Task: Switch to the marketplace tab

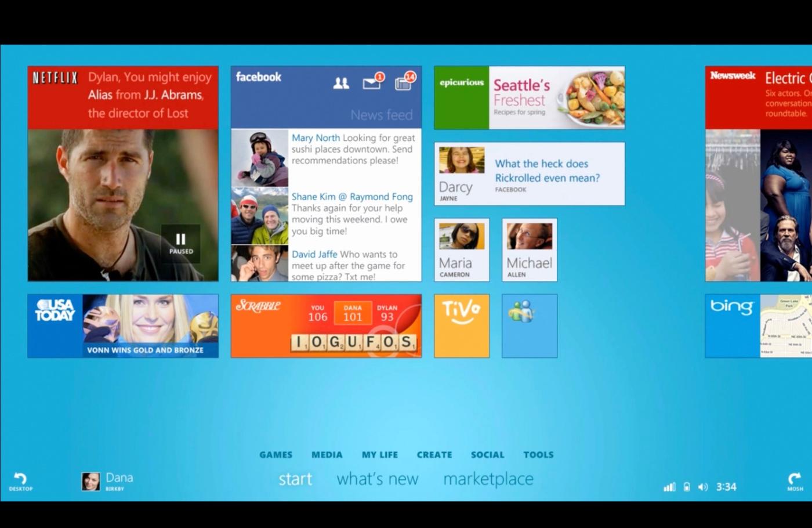Action: click(488, 479)
